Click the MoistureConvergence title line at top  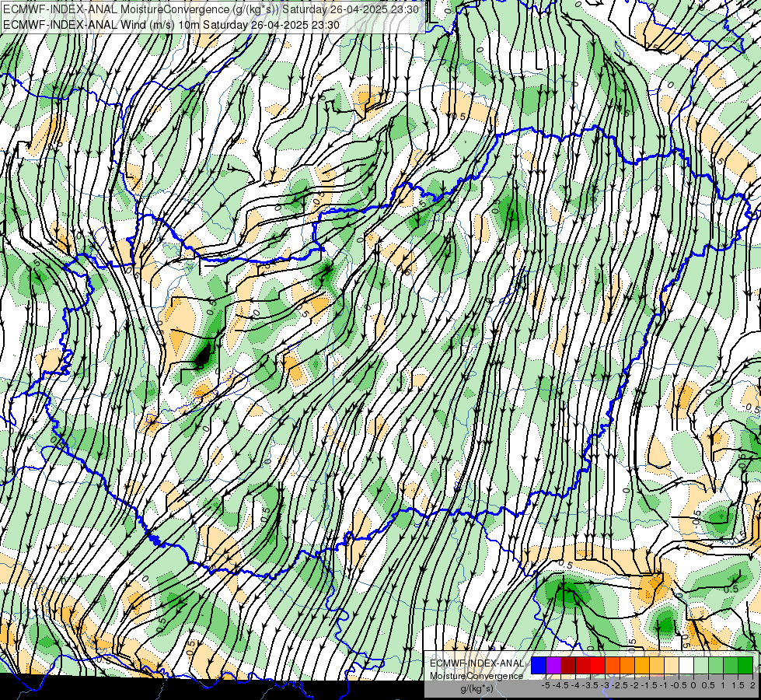click(x=211, y=9)
